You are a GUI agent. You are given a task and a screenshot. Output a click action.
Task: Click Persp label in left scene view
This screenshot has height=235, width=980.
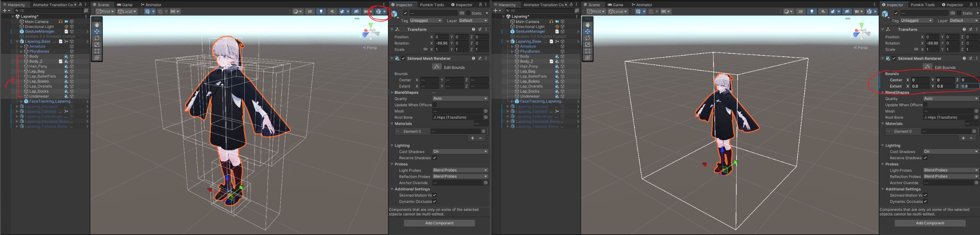click(x=370, y=48)
